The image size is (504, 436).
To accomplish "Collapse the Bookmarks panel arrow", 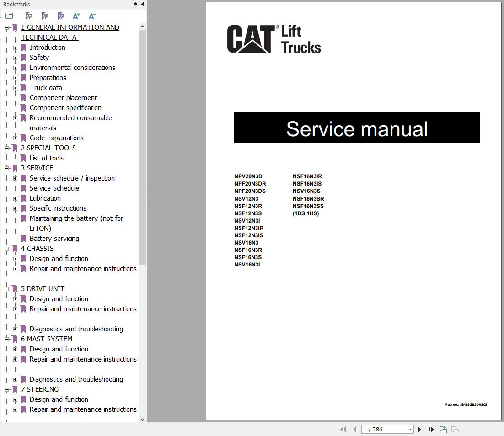I will [x=142, y=4].
